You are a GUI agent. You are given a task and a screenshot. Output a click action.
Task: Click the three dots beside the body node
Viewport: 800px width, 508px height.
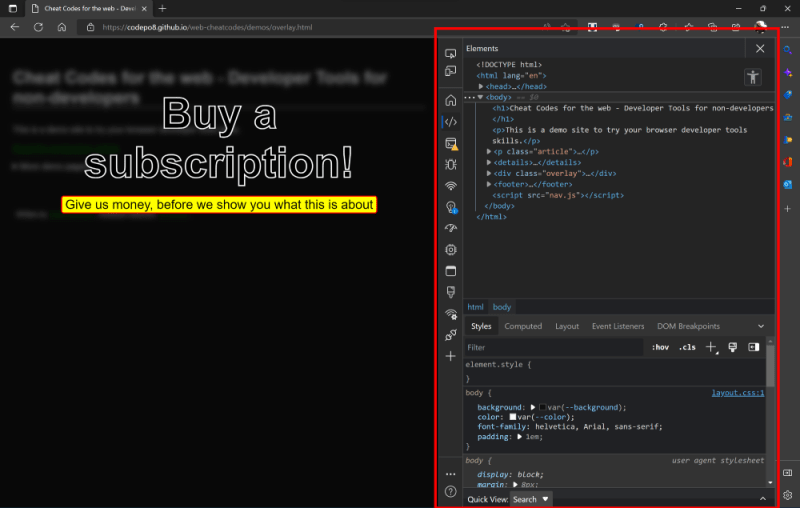tap(469, 97)
